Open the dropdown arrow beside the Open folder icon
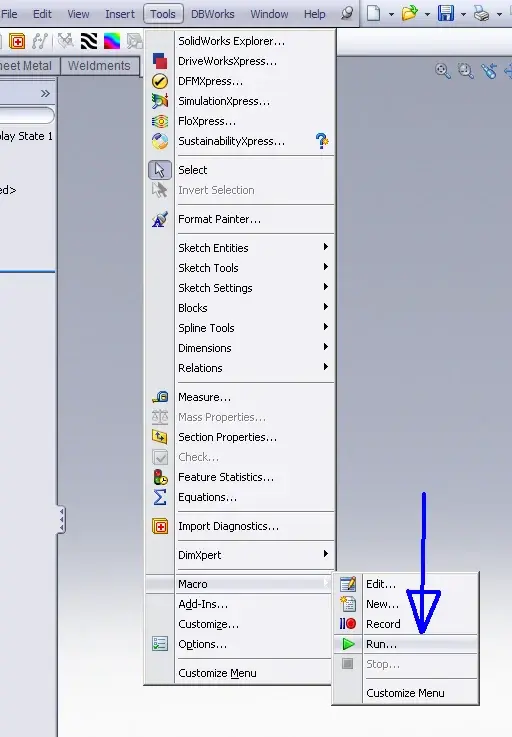Screen dimensions: 512x737 coord(427,15)
